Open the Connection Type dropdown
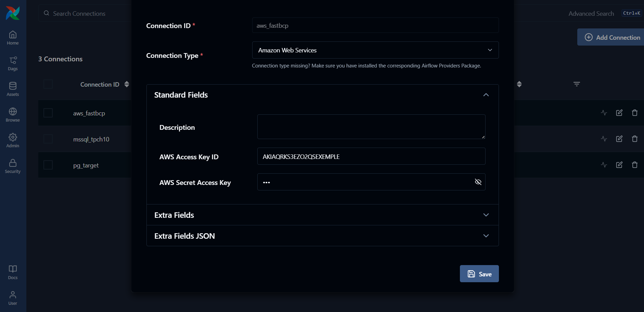Screen dimensions: 644x312 (x=375, y=50)
